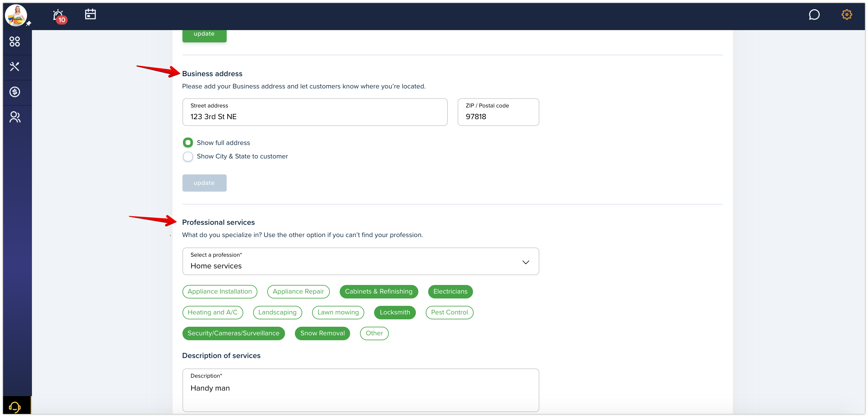Toggle Other service tag

click(x=374, y=333)
